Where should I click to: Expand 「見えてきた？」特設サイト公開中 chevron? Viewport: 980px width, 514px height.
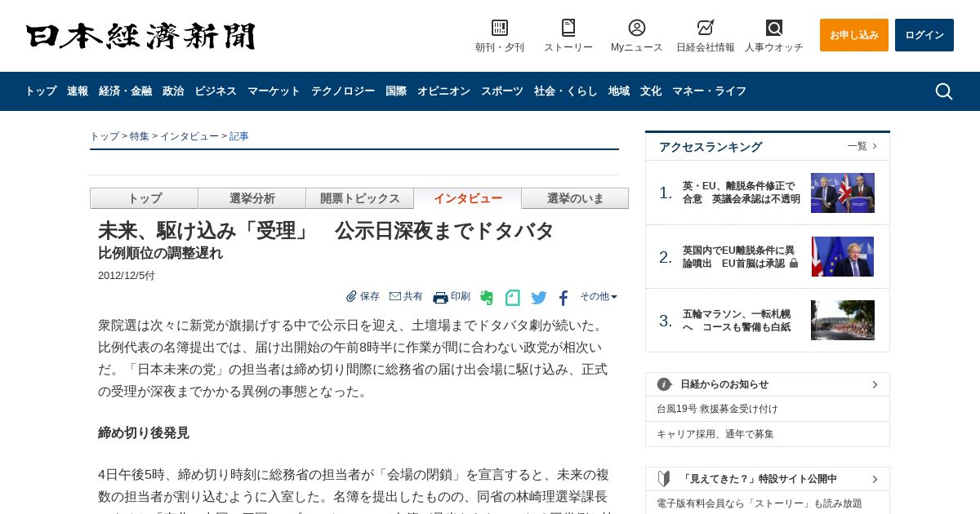point(875,479)
